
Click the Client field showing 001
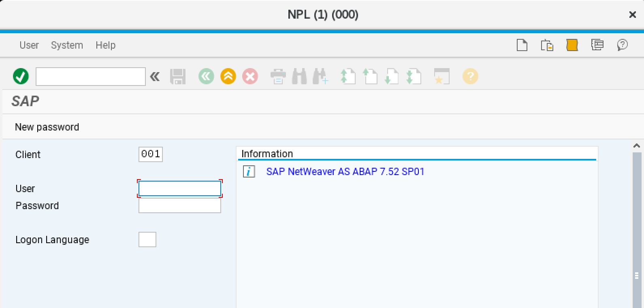(151, 154)
